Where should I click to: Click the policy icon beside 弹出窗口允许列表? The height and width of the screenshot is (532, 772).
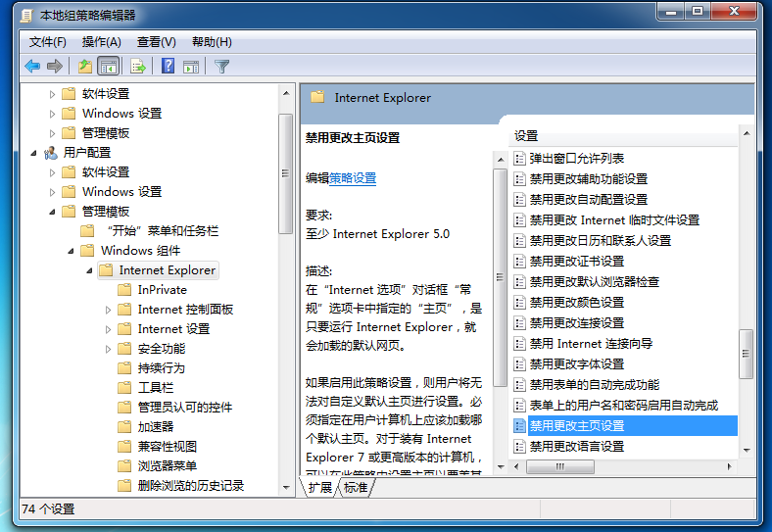(x=519, y=159)
